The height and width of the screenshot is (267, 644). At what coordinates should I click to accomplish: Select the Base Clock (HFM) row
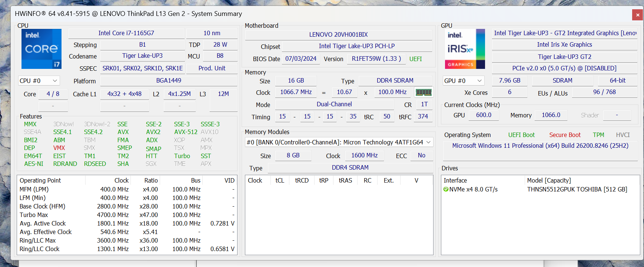[127, 206]
